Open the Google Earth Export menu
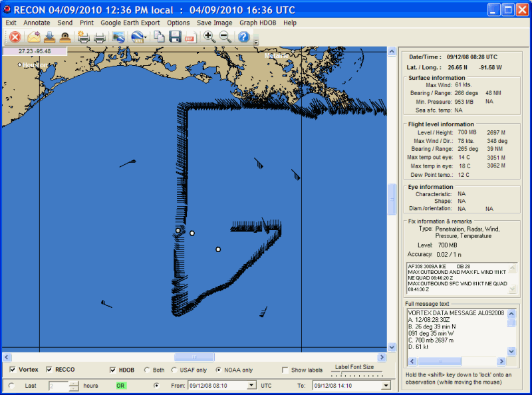The width and height of the screenshot is (532, 395). coord(130,23)
